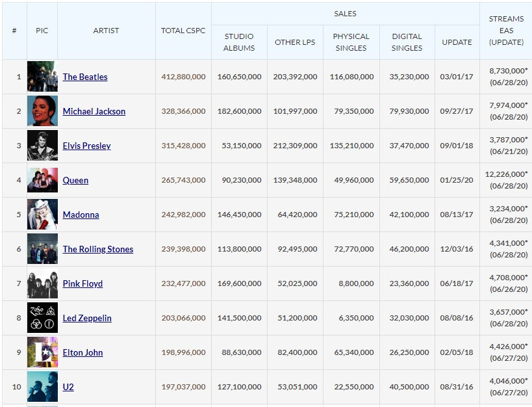The height and width of the screenshot is (407, 532).
Task: Sort by the Total CSPC column header
Action: [183, 31]
